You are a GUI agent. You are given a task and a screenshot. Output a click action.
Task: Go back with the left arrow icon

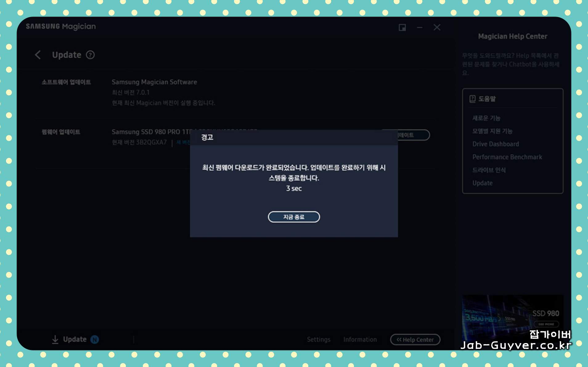(x=38, y=55)
